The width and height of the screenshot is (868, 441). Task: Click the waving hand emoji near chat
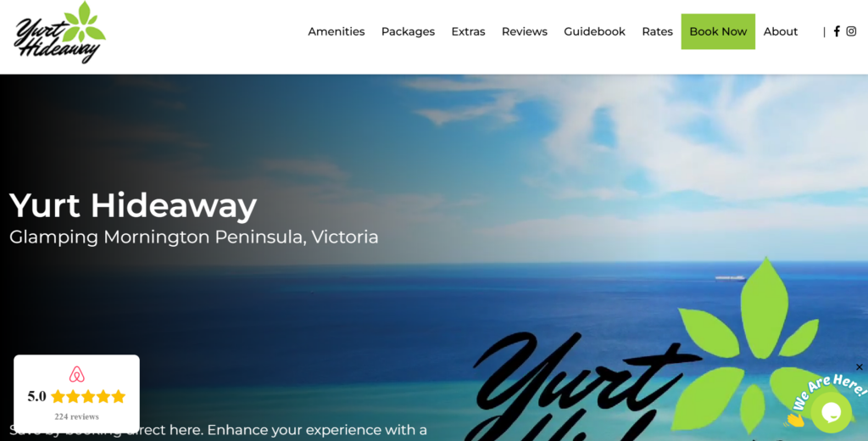click(795, 420)
